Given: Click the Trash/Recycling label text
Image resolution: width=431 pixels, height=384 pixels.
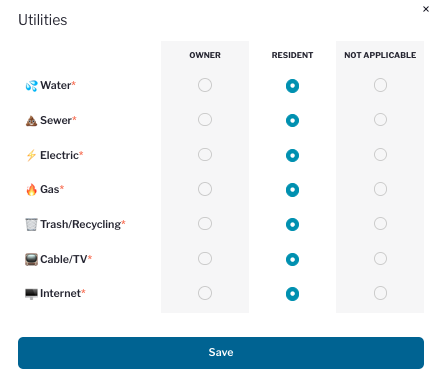Looking at the screenshot, I should pyautogui.click(x=80, y=224).
